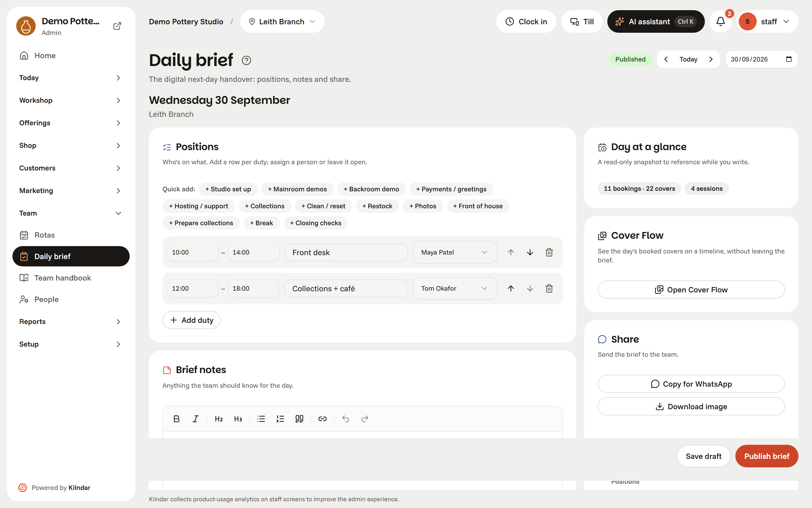Move Collections + café duty up

point(511,288)
